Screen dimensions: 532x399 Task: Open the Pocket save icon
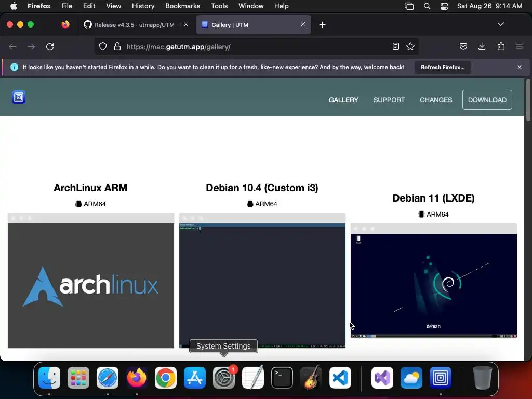tap(463, 46)
